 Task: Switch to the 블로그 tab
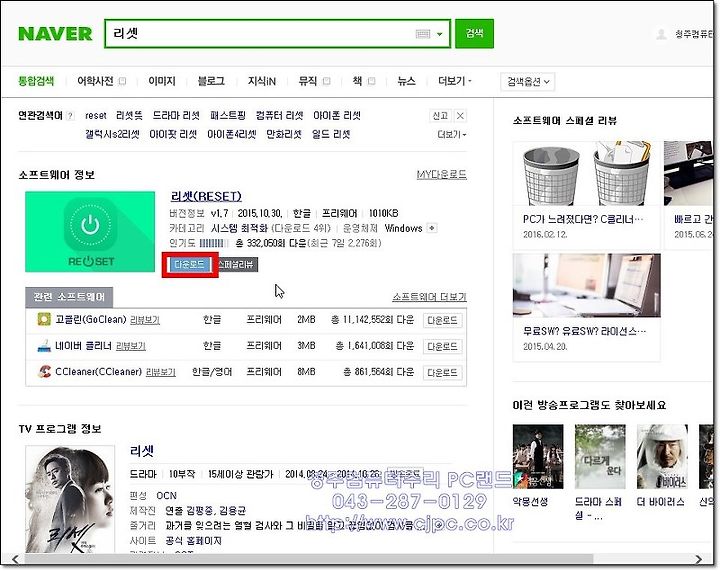pos(211,81)
